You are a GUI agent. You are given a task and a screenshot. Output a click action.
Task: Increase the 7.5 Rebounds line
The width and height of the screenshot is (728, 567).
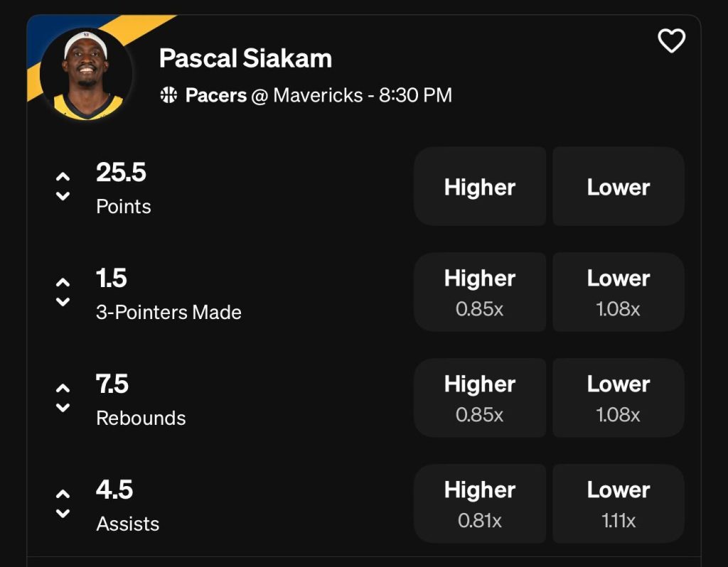click(63, 387)
